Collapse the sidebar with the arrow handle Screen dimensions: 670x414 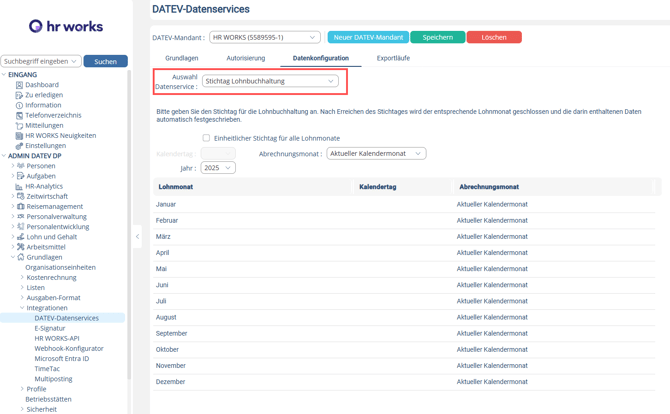(x=137, y=236)
